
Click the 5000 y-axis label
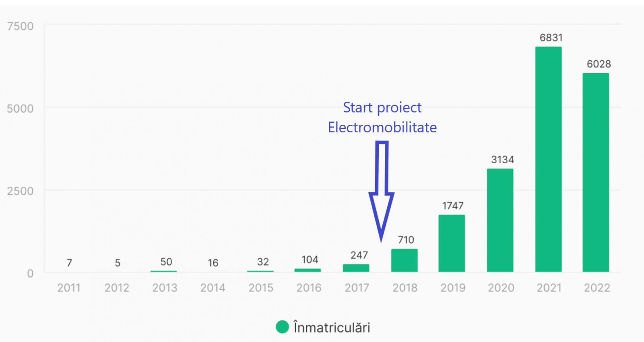point(21,109)
